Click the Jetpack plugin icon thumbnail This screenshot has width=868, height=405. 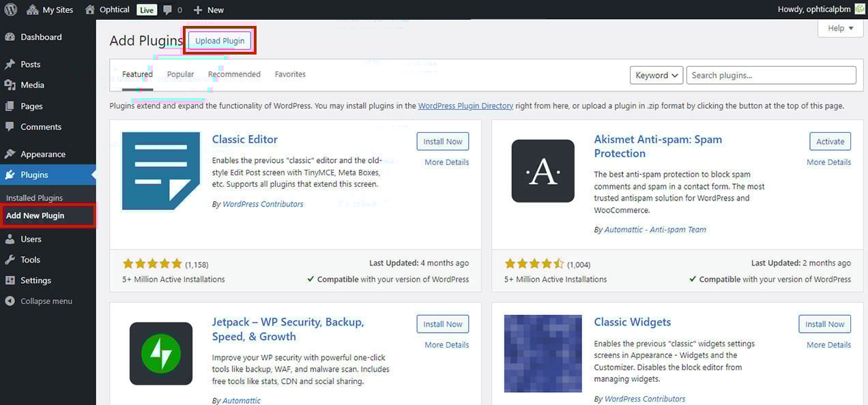coord(161,354)
